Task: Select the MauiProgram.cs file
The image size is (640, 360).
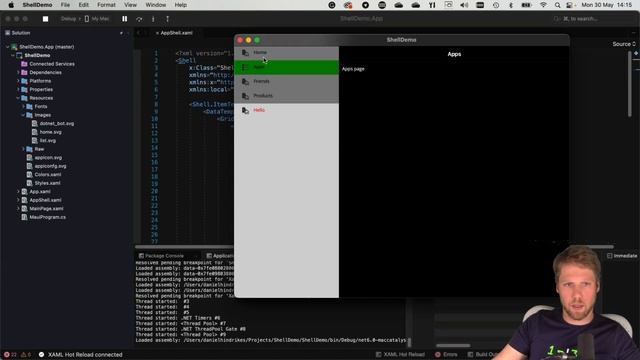Action: [47, 217]
